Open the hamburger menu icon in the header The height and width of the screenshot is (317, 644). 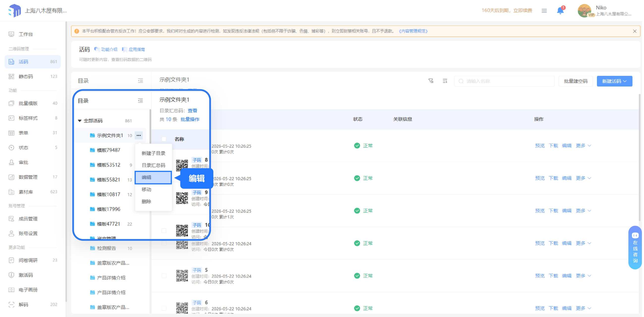pos(544,10)
